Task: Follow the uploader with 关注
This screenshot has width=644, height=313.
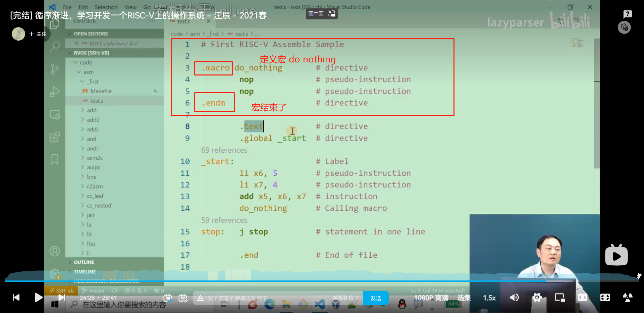Action: click(x=38, y=34)
